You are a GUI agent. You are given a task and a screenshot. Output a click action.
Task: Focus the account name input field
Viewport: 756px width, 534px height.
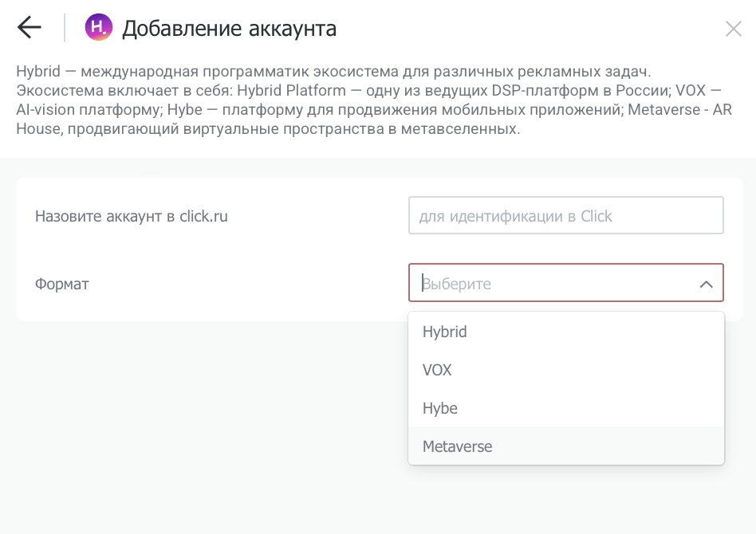pos(565,215)
